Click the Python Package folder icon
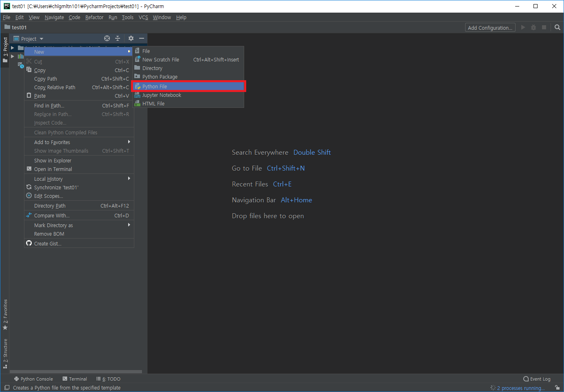The width and height of the screenshot is (564, 392). (138, 77)
